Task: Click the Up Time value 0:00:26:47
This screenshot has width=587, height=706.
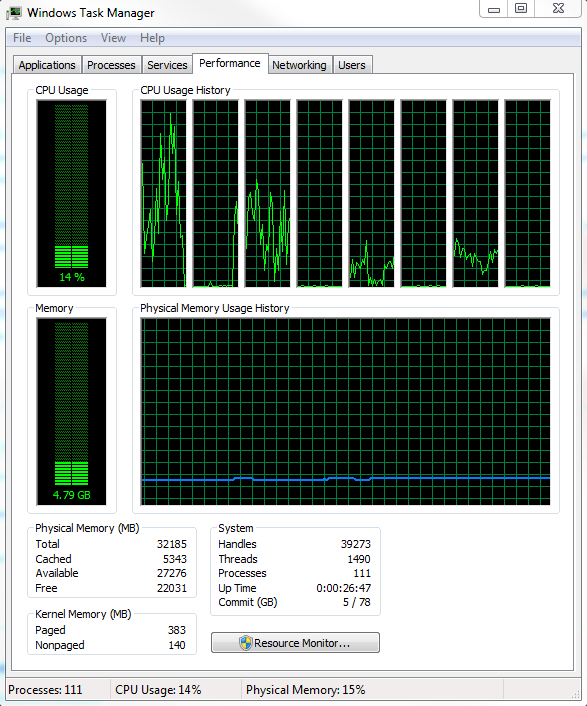Action: [x=343, y=588]
